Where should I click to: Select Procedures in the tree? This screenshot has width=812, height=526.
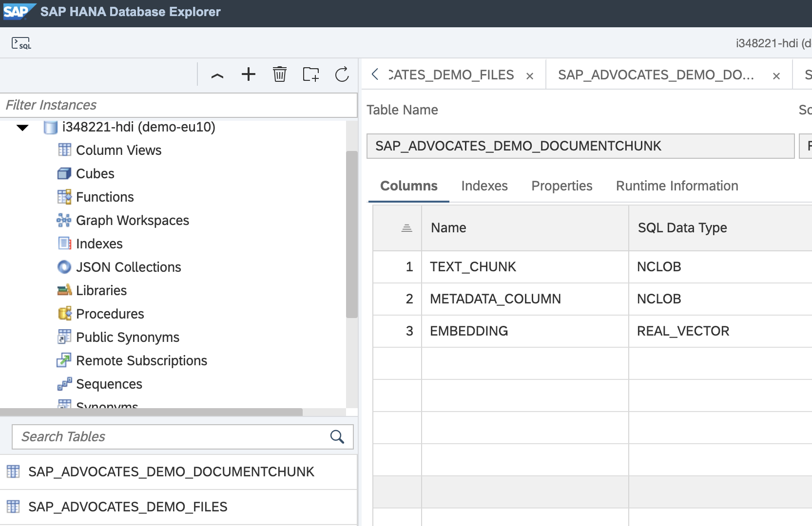110,314
